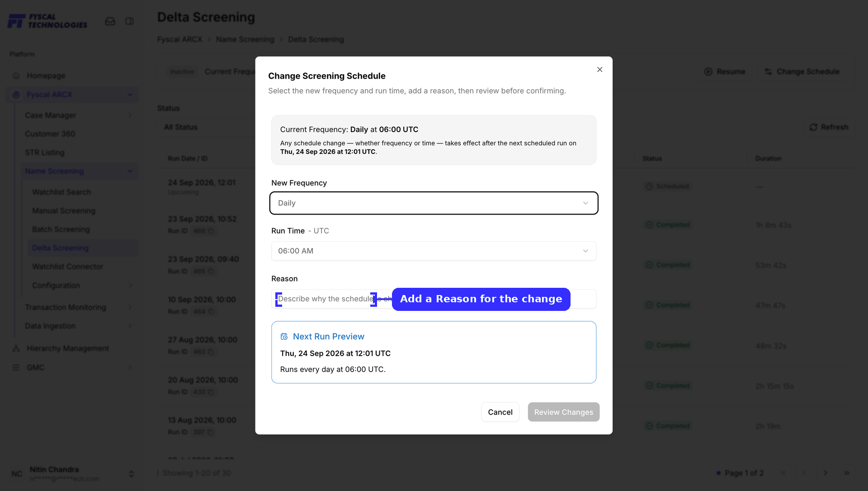Select Watchlist Search in sidebar

[61, 192]
